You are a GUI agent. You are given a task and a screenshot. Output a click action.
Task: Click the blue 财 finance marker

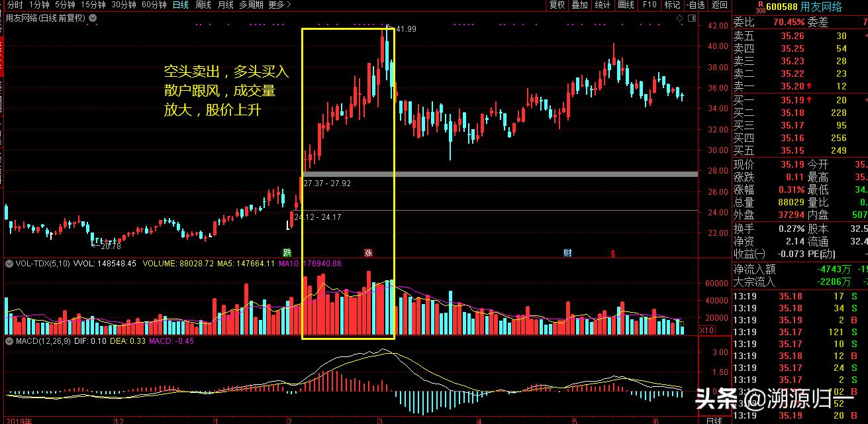coord(567,252)
